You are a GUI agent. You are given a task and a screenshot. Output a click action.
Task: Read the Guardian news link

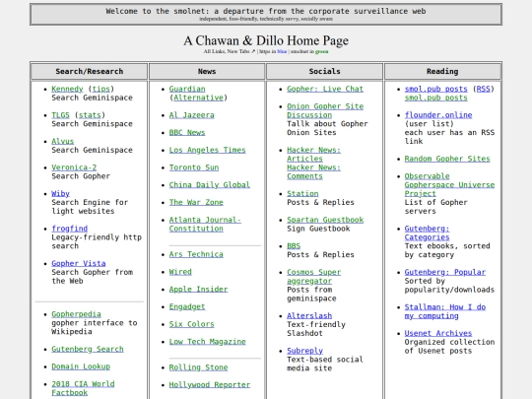(187, 89)
